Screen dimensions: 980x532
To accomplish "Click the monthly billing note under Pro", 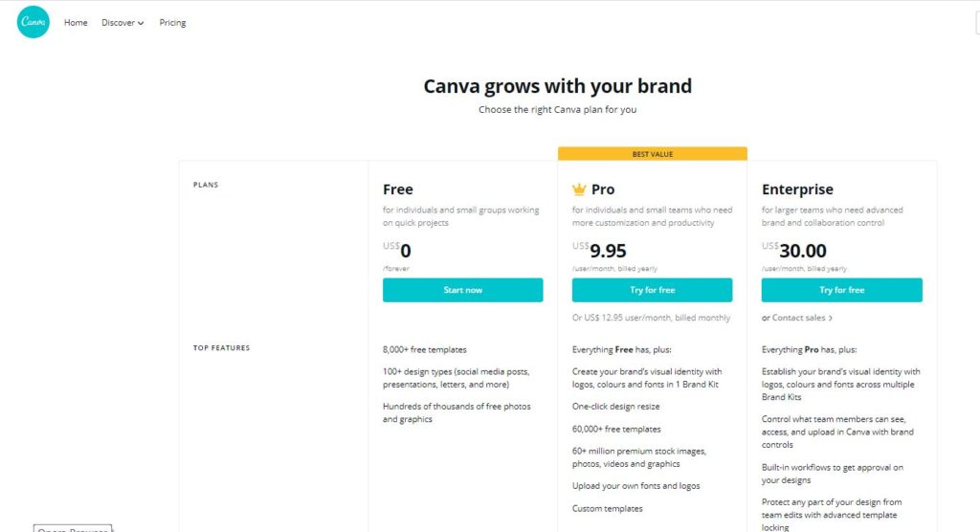I will (651, 318).
